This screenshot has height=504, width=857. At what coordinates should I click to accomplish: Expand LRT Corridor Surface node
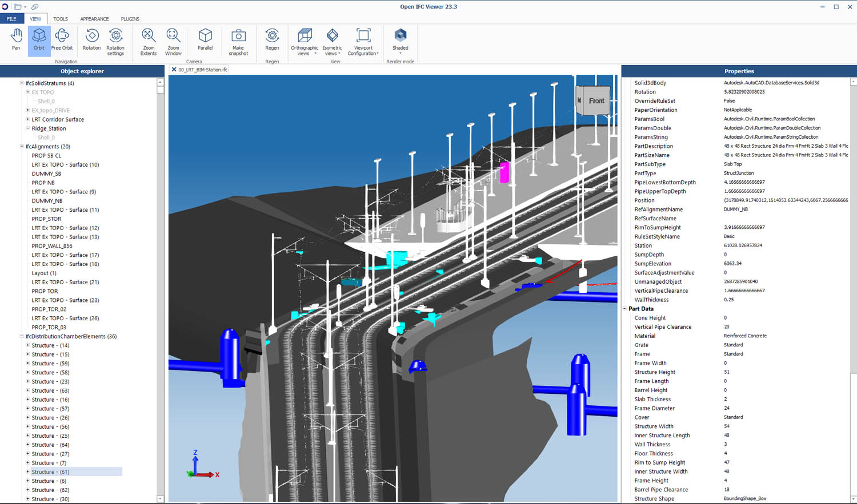[x=27, y=119]
